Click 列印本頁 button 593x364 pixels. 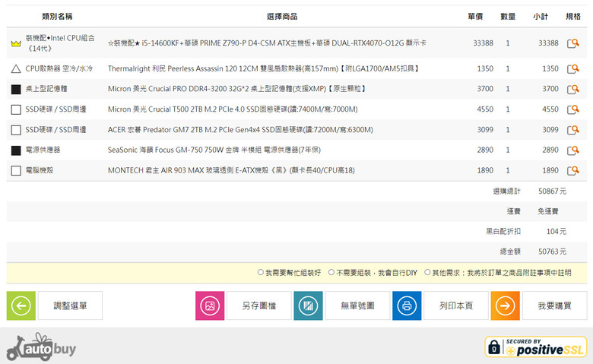(456, 305)
